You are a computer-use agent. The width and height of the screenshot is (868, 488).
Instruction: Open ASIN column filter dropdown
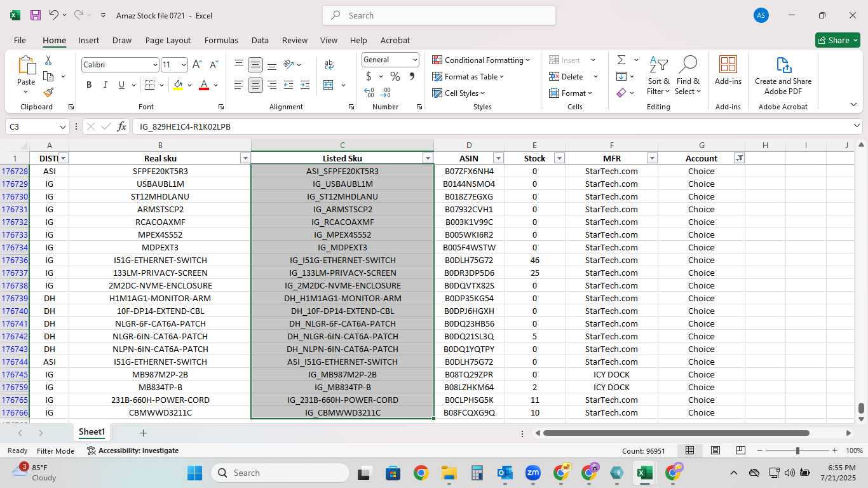(x=498, y=158)
